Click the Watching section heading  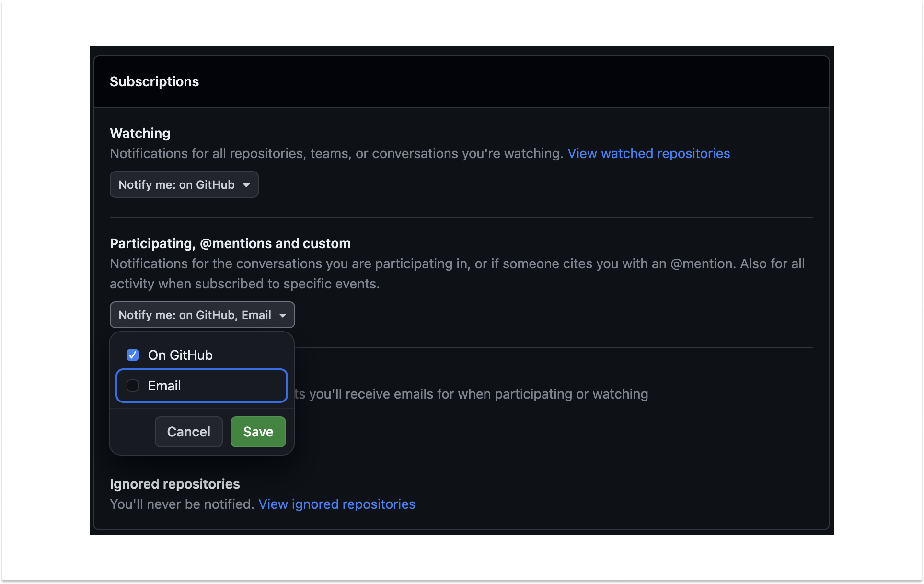140,133
